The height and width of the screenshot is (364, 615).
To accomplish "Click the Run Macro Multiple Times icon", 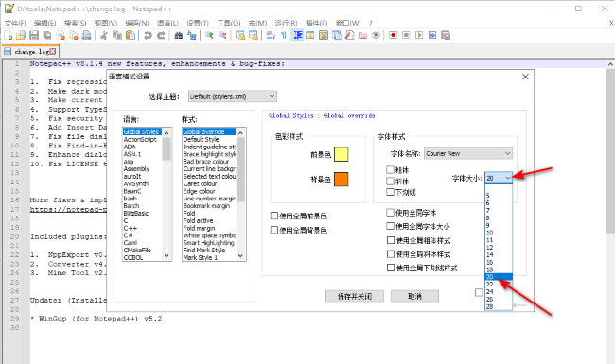I will click(432, 36).
